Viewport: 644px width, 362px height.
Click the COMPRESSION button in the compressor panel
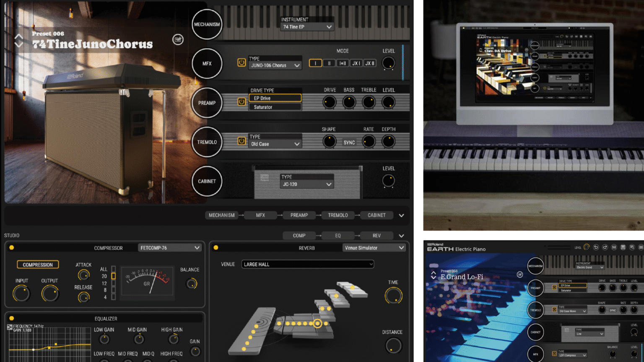[x=37, y=264]
